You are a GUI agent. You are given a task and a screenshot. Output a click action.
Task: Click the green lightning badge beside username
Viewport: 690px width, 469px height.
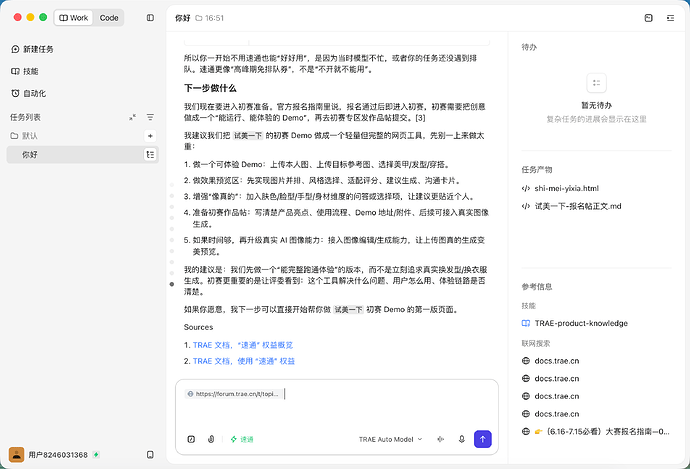(x=95, y=454)
